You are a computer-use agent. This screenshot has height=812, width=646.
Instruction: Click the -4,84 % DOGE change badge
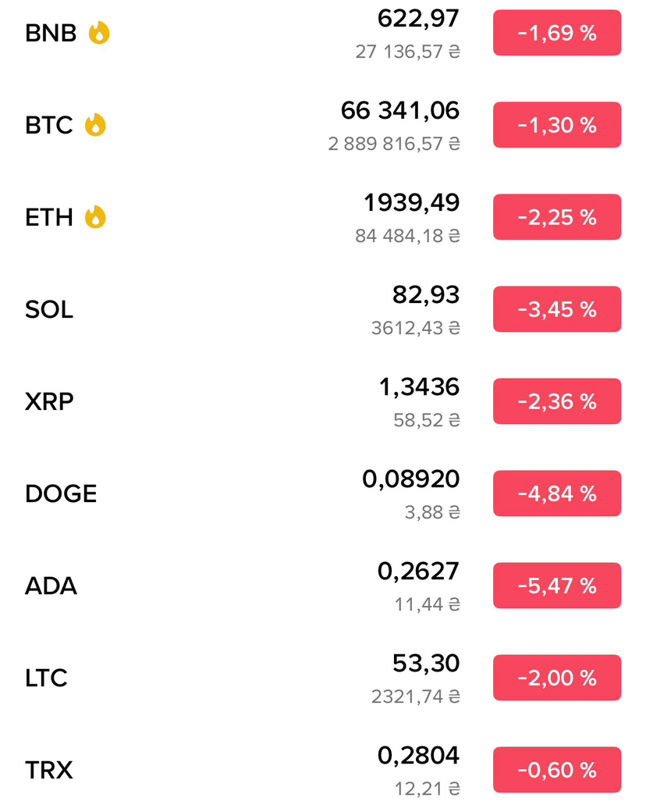pyautogui.click(x=557, y=493)
